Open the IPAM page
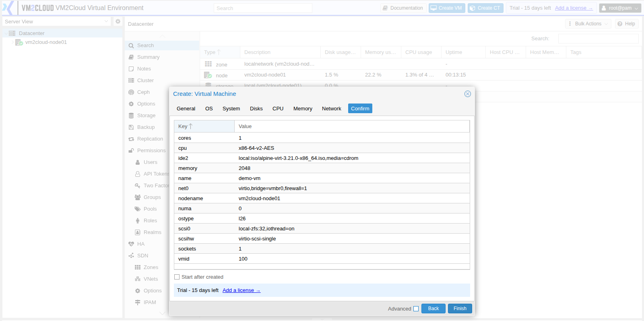 click(x=149, y=302)
